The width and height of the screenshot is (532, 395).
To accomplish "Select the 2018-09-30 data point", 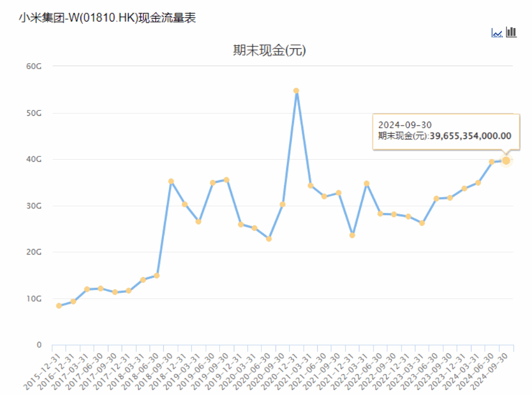I will (171, 182).
